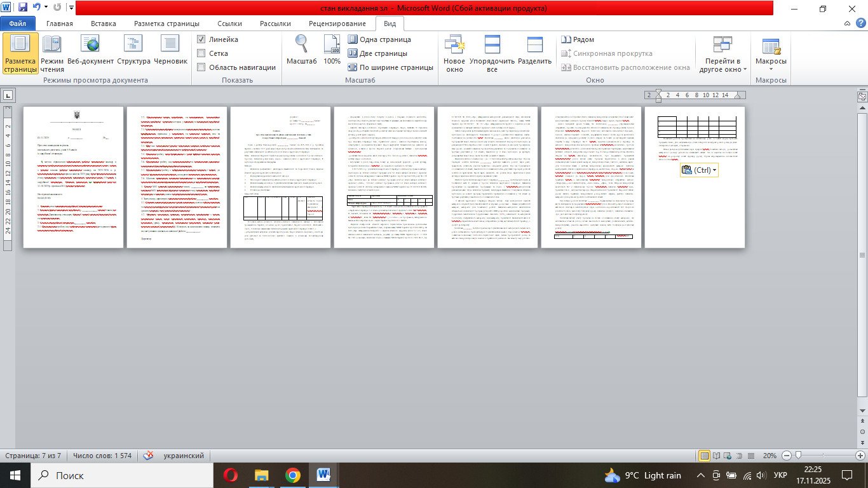The width and height of the screenshot is (868, 488).
Task: Click the Разделить split window icon
Action: (x=534, y=52)
